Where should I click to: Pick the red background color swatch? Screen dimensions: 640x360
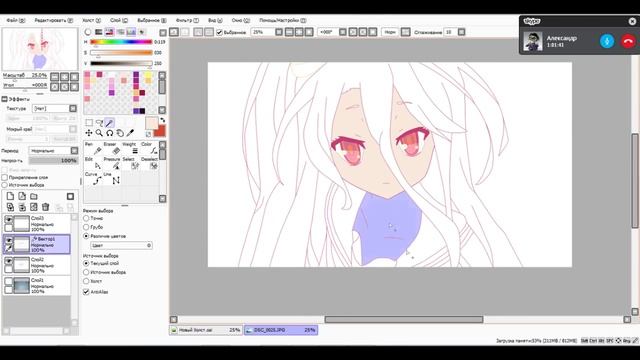(x=160, y=131)
